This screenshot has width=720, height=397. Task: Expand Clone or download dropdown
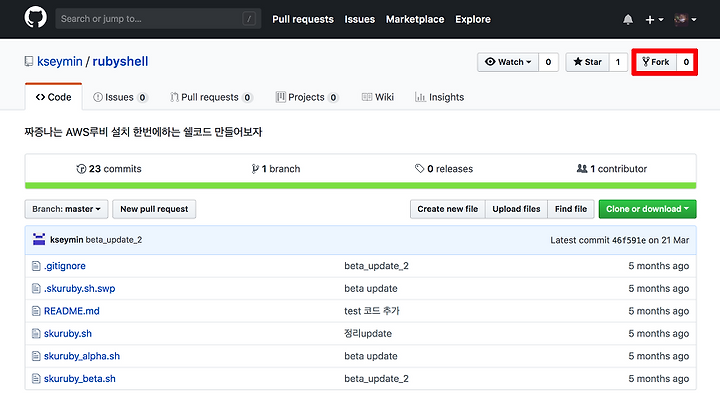tap(647, 209)
